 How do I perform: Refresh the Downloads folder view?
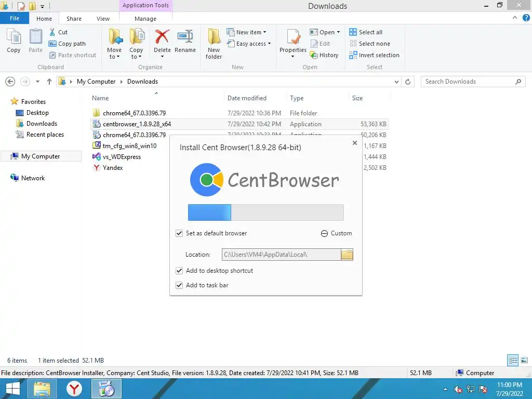pyautogui.click(x=408, y=82)
